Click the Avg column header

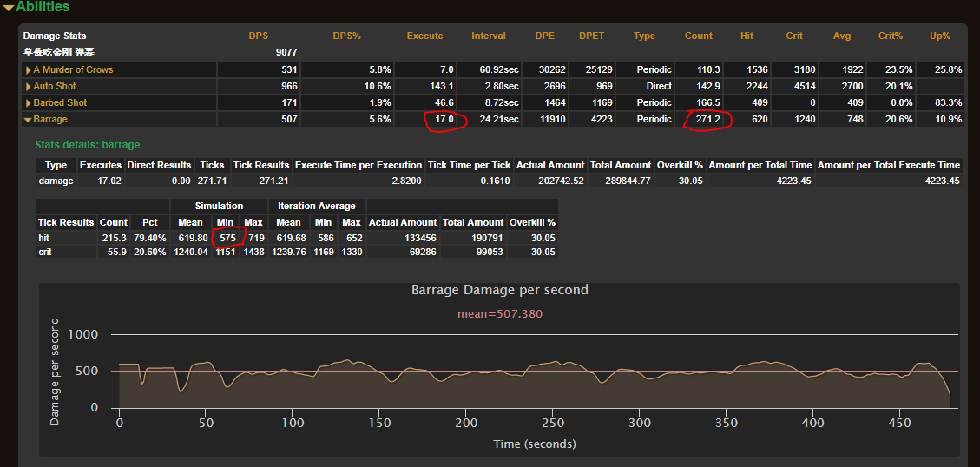click(x=842, y=36)
